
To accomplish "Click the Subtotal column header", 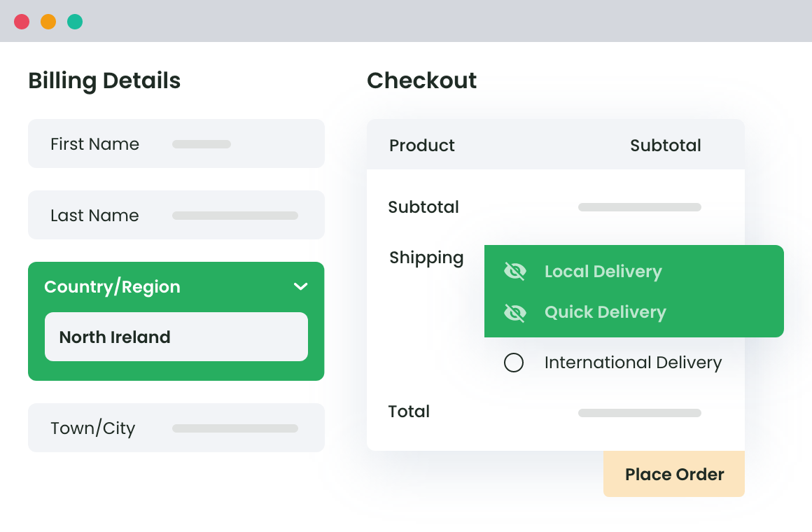I will click(x=665, y=145).
